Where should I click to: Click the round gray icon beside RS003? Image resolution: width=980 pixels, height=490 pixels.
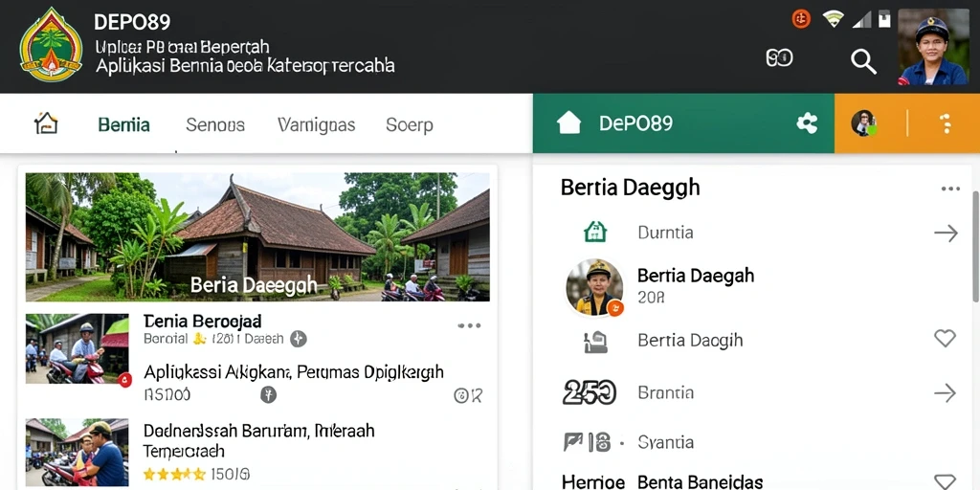pos(268,394)
